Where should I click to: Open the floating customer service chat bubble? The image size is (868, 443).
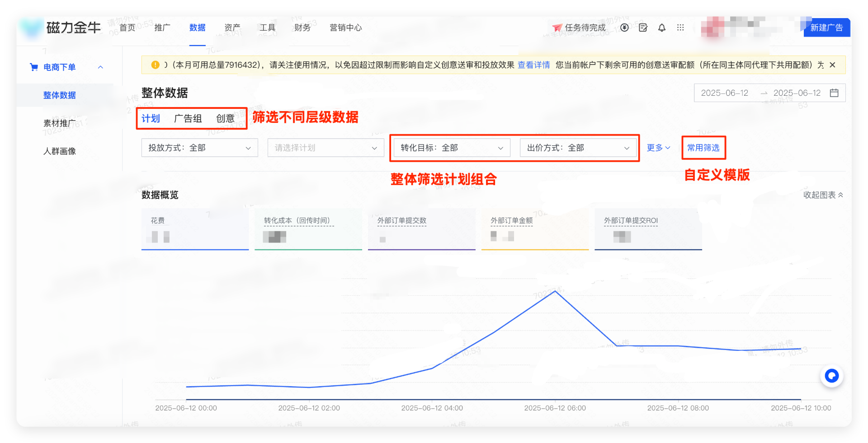831,375
